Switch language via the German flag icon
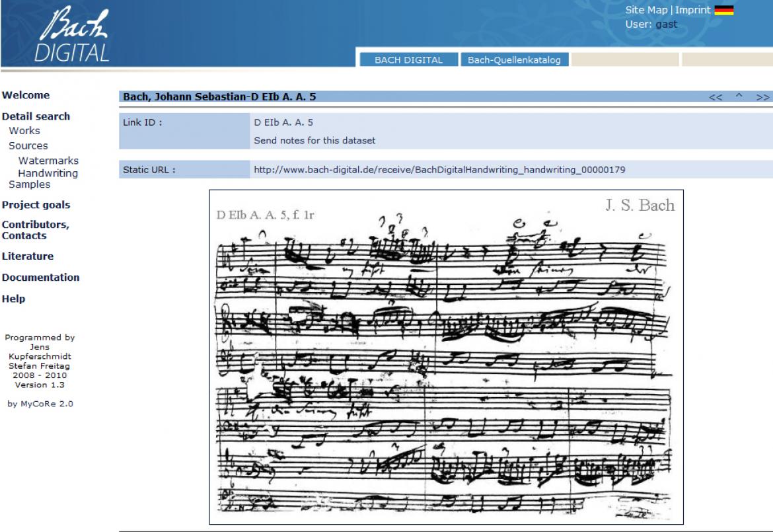 click(x=725, y=10)
